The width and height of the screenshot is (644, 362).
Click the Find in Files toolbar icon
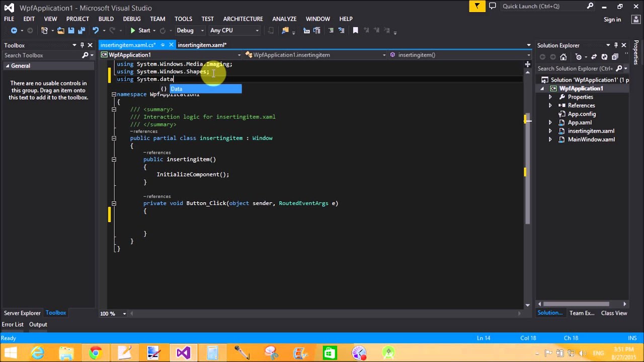(x=285, y=31)
